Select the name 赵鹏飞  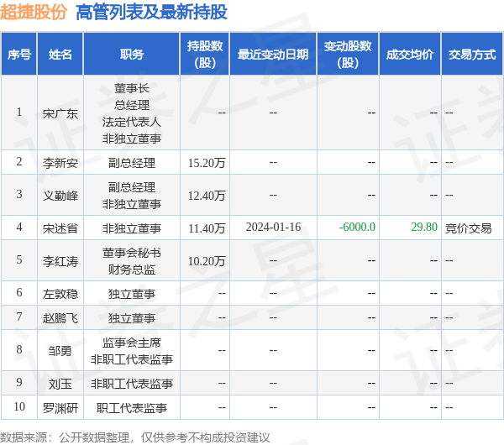pos(60,318)
